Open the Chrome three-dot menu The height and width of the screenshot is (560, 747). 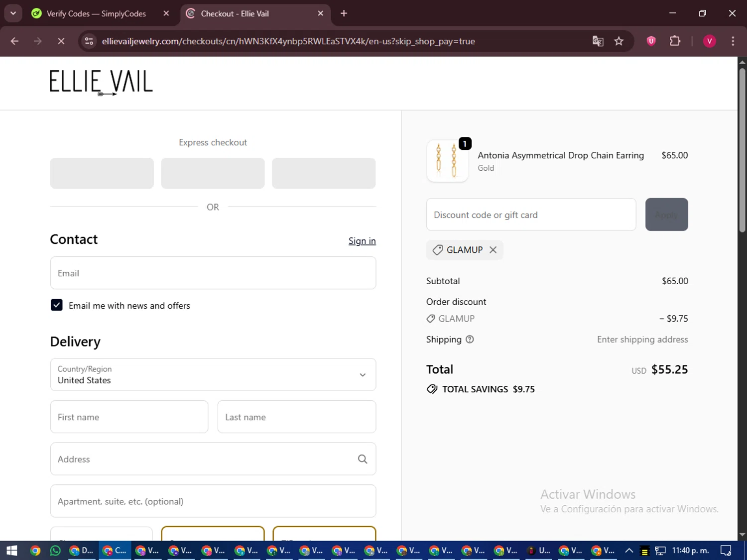coord(733,41)
